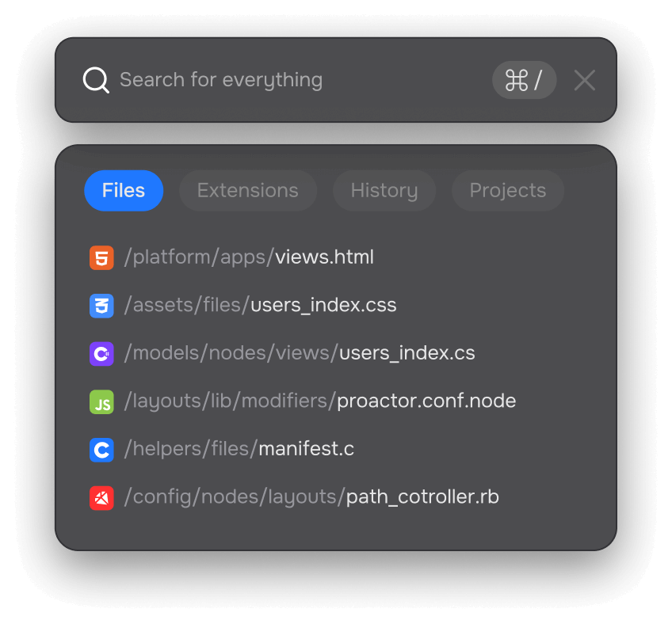Open the users_index.cs entry
Image resolution: width=672 pixels, height=624 pixels.
point(297,354)
